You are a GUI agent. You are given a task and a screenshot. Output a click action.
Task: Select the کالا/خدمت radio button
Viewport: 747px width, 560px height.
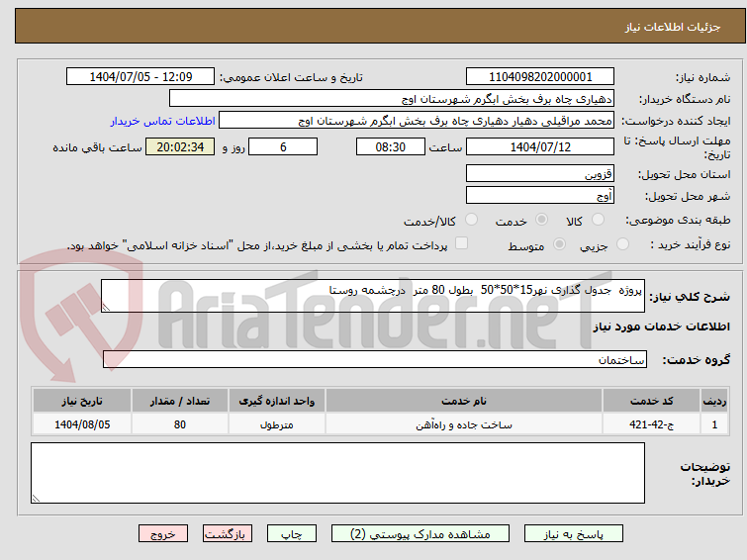pos(471,220)
